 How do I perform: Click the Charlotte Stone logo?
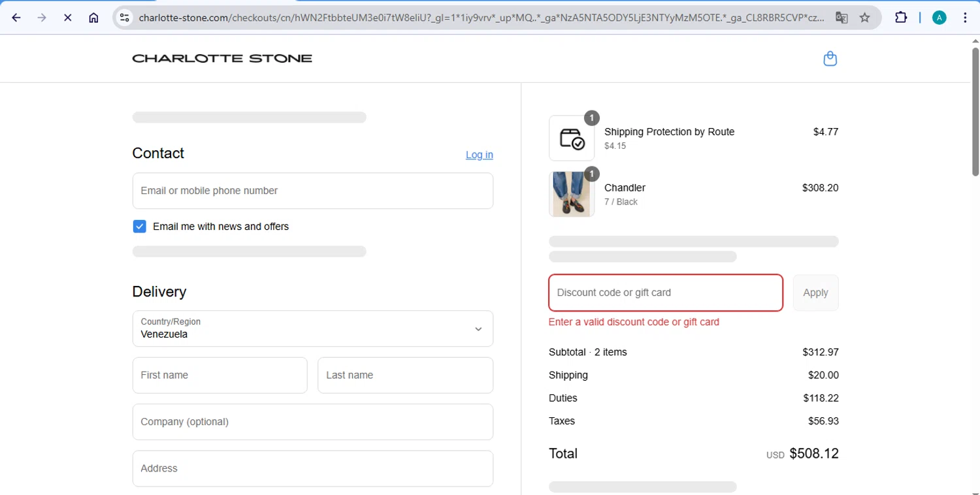coord(222,58)
